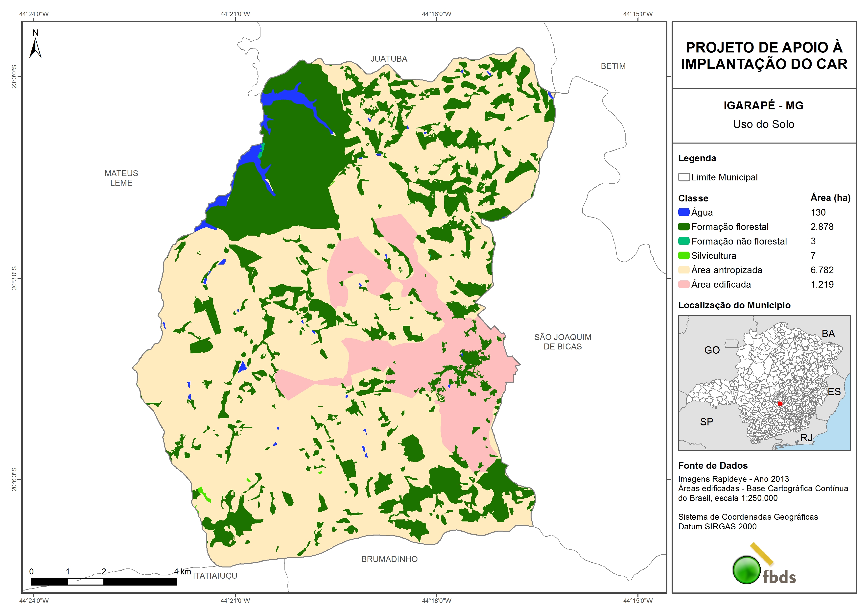Viewport: 868px width, 614px height.
Task: Click the Minas Gerais locator map thumbnail
Action: click(x=764, y=382)
